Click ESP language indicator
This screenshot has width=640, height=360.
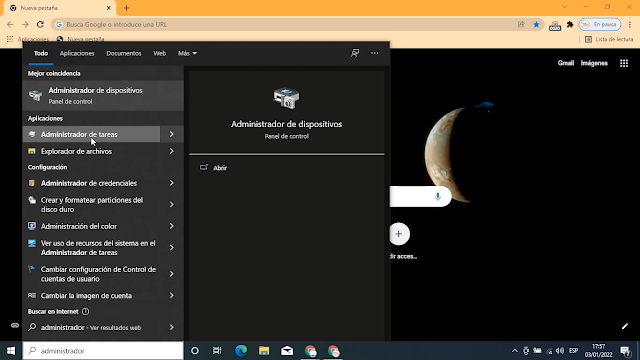(573, 351)
